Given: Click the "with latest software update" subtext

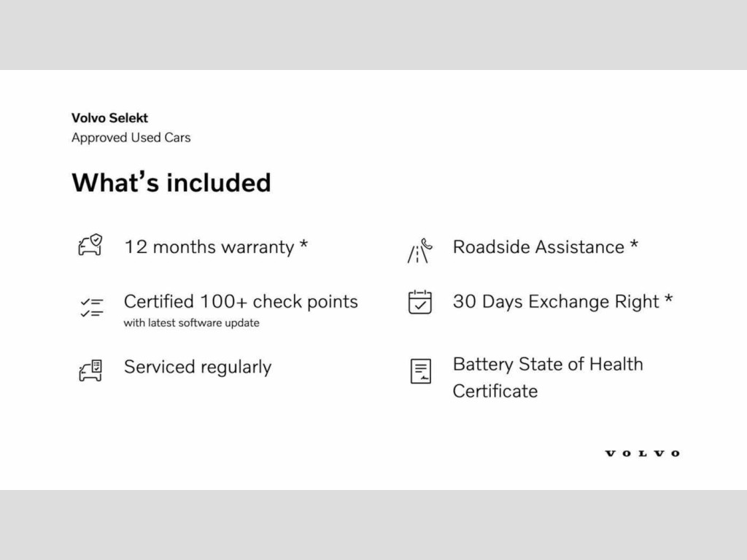Looking at the screenshot, I should [x=191, y=323].
